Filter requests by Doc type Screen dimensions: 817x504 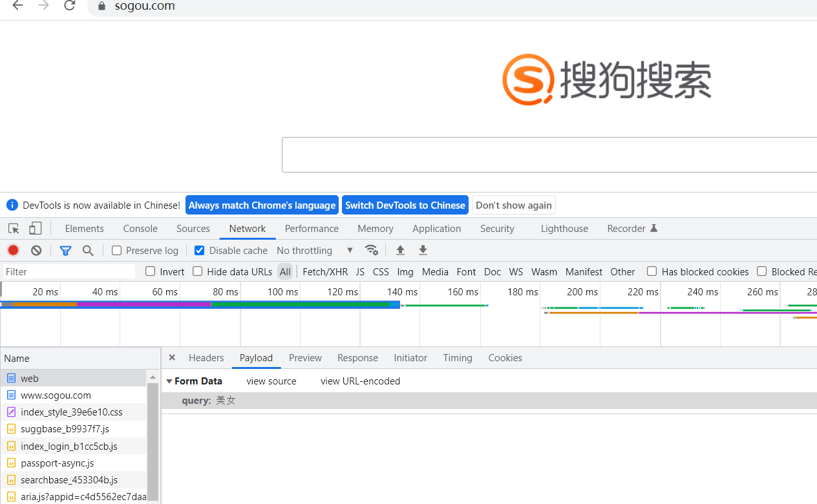tap(493, 272)
